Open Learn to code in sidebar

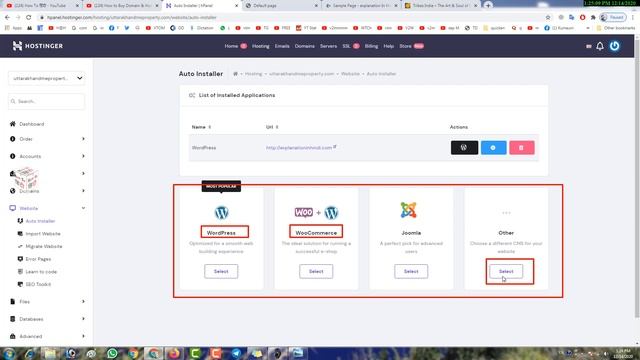pos(41,271)
